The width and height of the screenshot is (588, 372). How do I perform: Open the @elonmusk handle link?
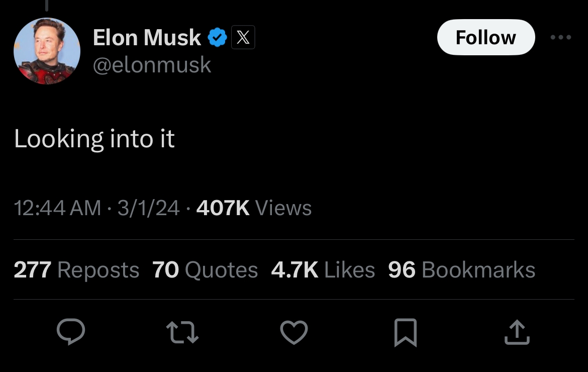click(x=152, y=65)
